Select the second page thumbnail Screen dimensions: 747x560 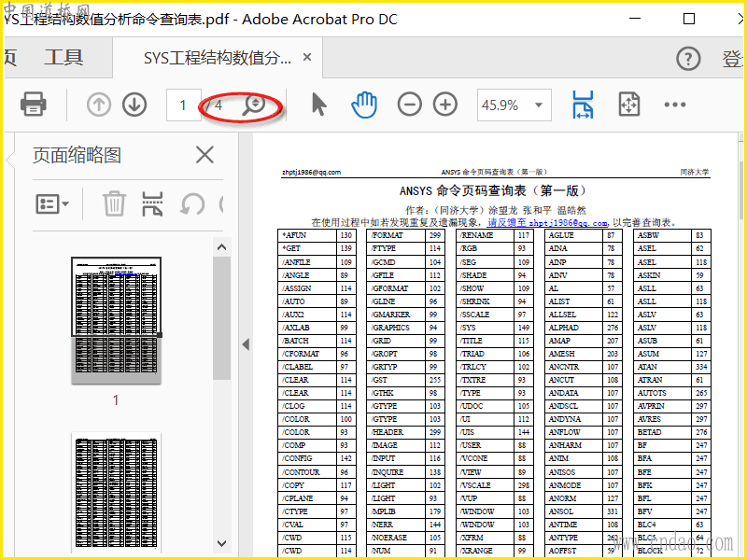pyautogui.click(x=116, y=493)
